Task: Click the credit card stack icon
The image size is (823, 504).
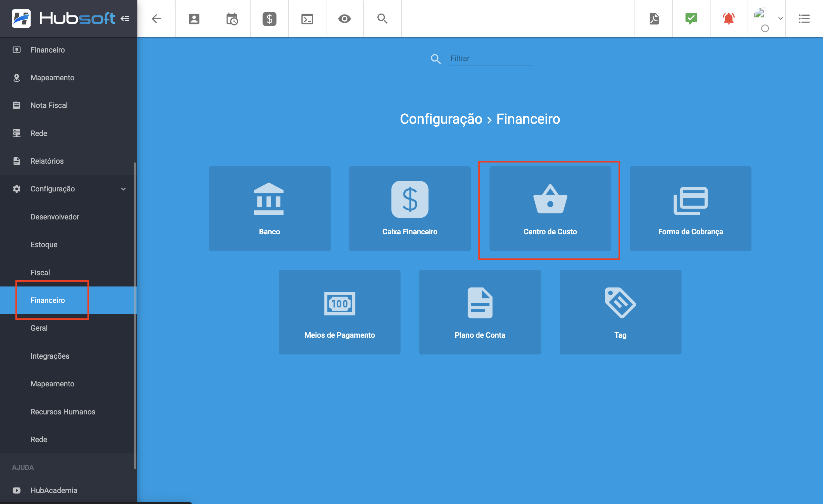Action: (690, 200)
